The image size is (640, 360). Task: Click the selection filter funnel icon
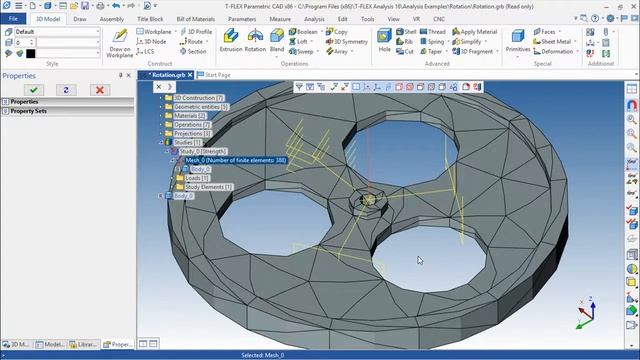pyautogui.click(x=299, y=87)
